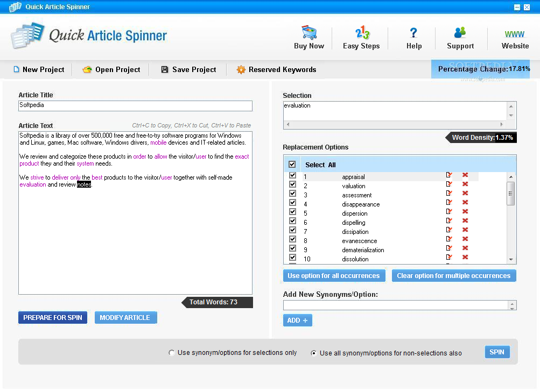This screenshot has height=392, width=540.
Task: Delete synonym 'evanescence'
Action: pos(465,239)
